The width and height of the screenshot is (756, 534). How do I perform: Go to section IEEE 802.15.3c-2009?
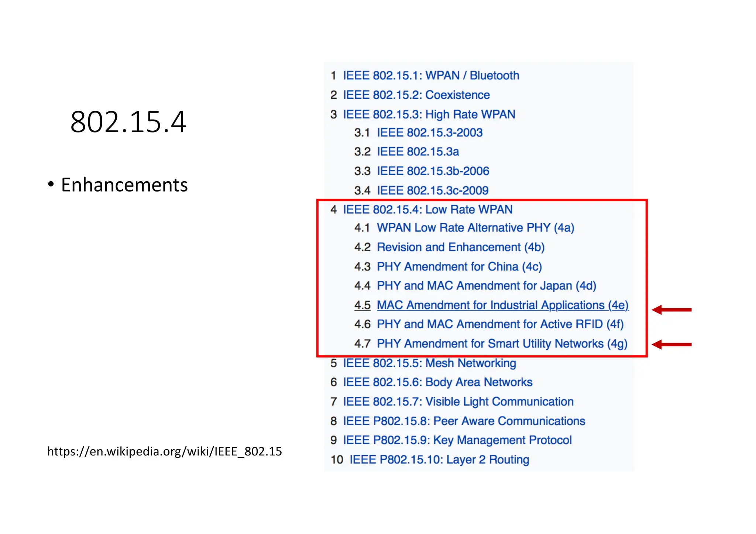click(x=433, y=190)
